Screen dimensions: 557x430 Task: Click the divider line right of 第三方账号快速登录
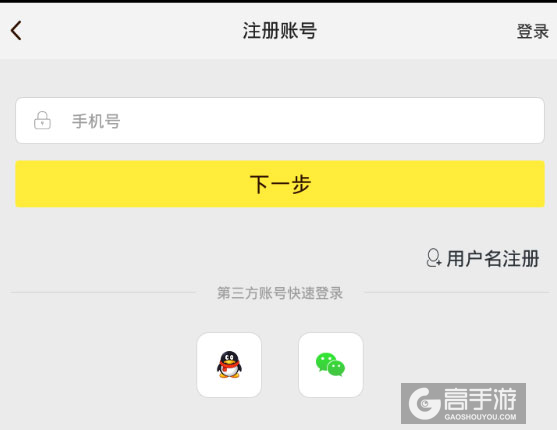tap(457, 292)
